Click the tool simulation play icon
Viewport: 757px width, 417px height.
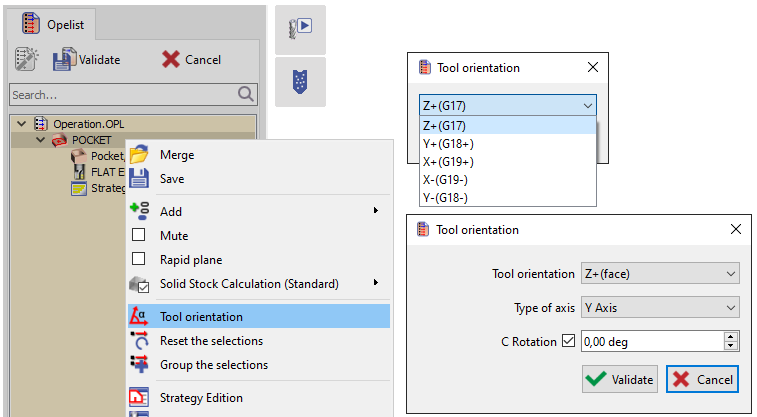tap(299, 29)
